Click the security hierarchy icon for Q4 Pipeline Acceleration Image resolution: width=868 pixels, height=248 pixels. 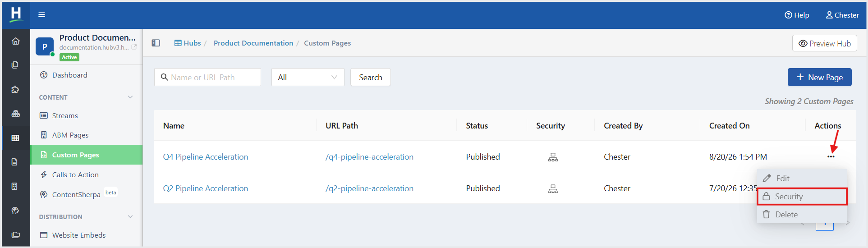pyautogui.click(x=553, y=157)
